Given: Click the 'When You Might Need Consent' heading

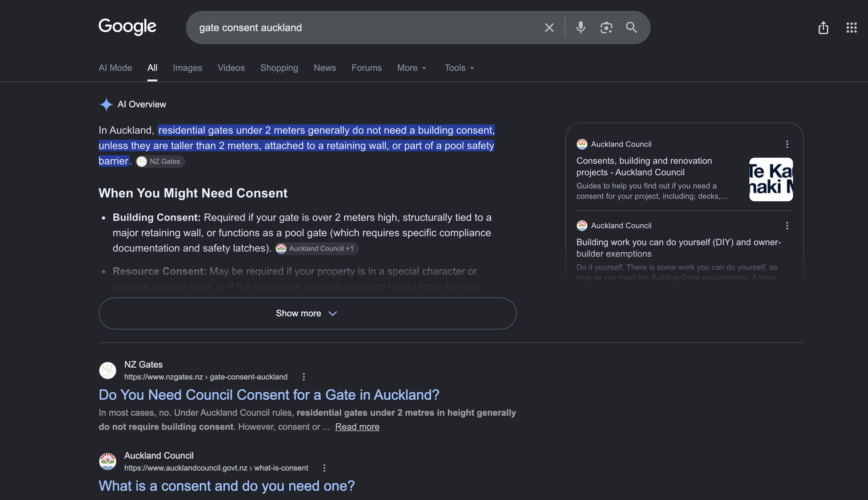Looking at the screenshot, I should tap(193, 193).
